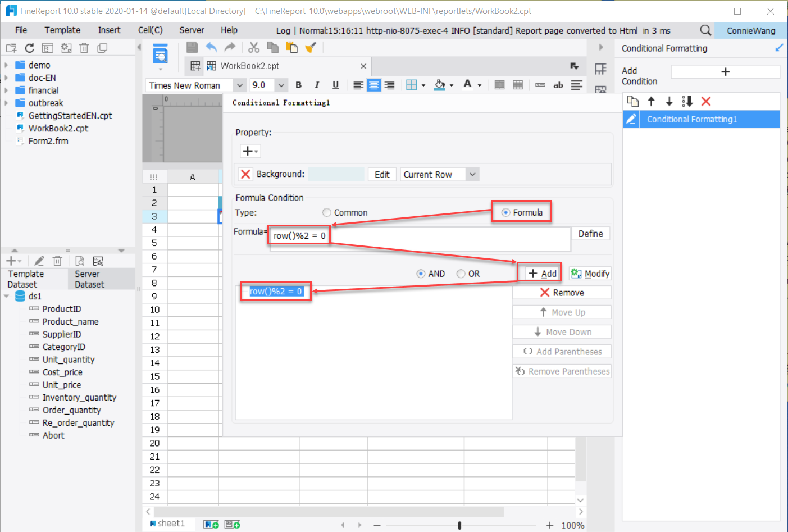
Task: Select the copy Conditional Formatting icon
Action: coord(633,101)
